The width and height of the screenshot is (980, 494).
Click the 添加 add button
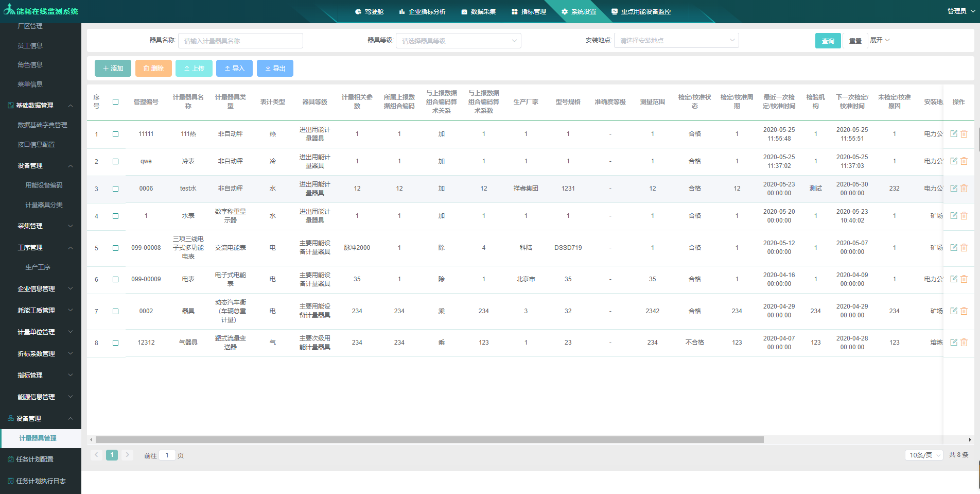pyautogui.click(x=113, y=69)
